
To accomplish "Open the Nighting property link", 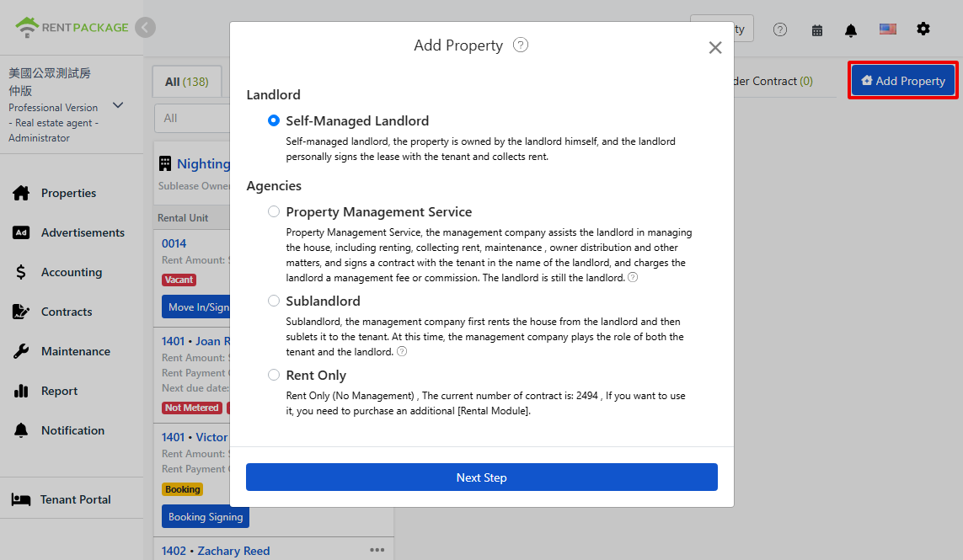I will (x=203, y=164).
